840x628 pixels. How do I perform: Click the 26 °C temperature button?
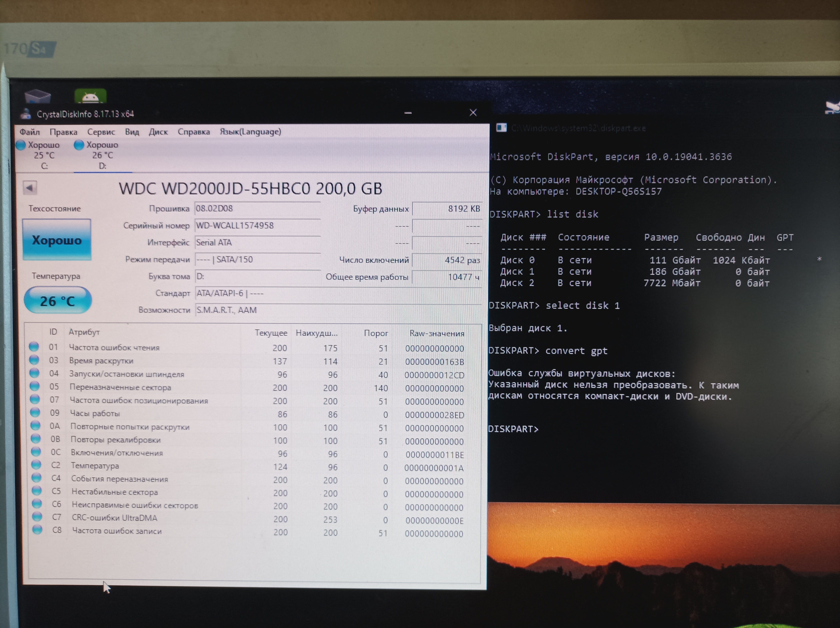[x=58, y=301]
